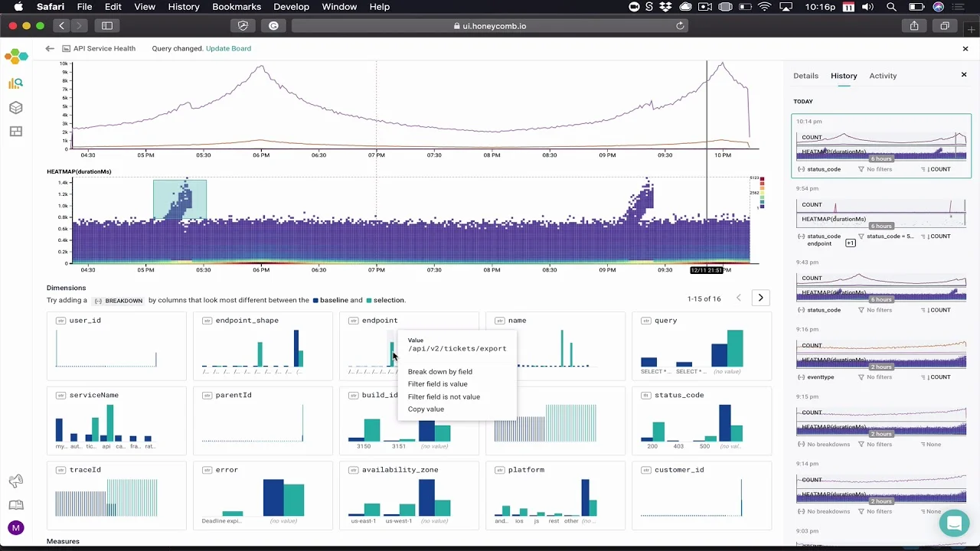Image resolution: width=980 pixels, height=551 pixels.
Task: Choose 'Filter field is value' option
Action: tap(437, 384)
